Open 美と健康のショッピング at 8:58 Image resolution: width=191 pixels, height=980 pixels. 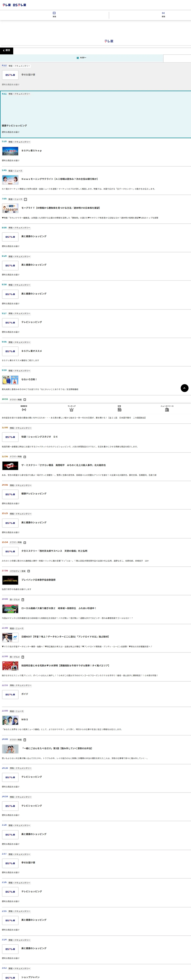pyautogui.click(x=34, y=294)
